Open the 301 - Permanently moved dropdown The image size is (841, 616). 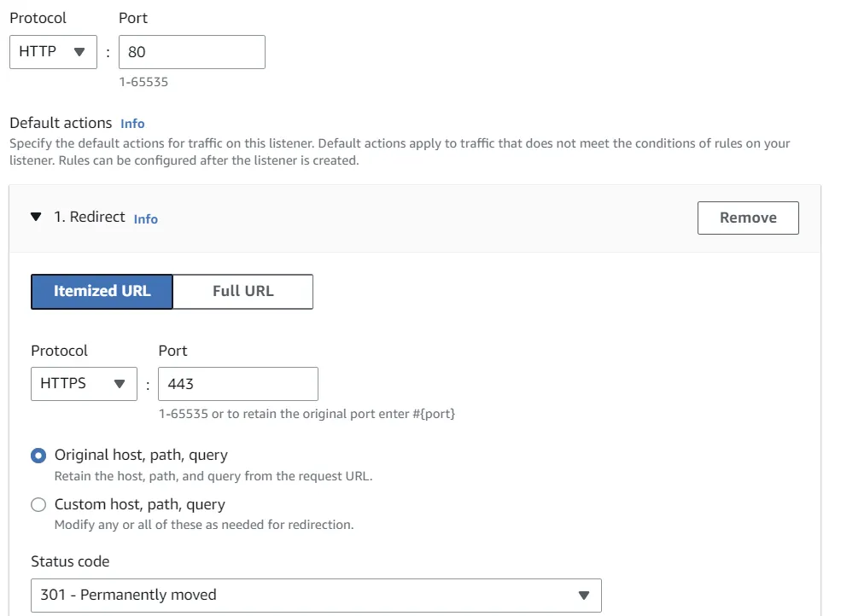315,596
